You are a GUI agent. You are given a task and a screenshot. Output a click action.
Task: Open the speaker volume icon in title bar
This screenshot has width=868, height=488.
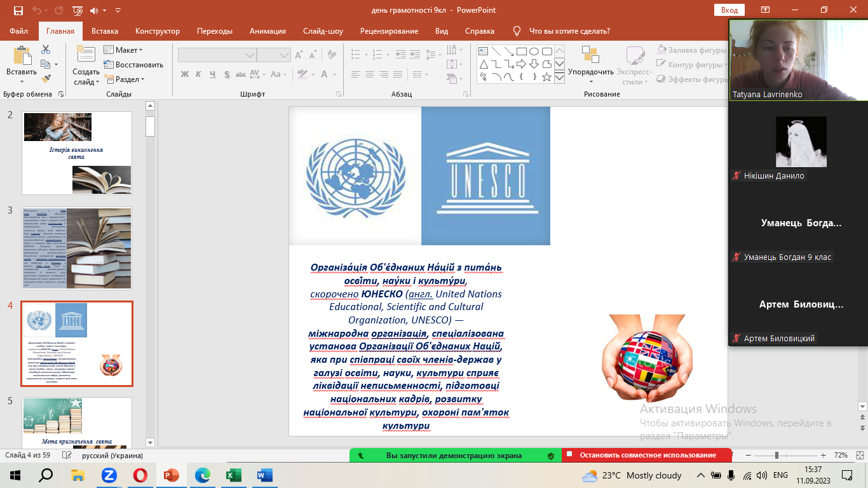tap(94, 10)
